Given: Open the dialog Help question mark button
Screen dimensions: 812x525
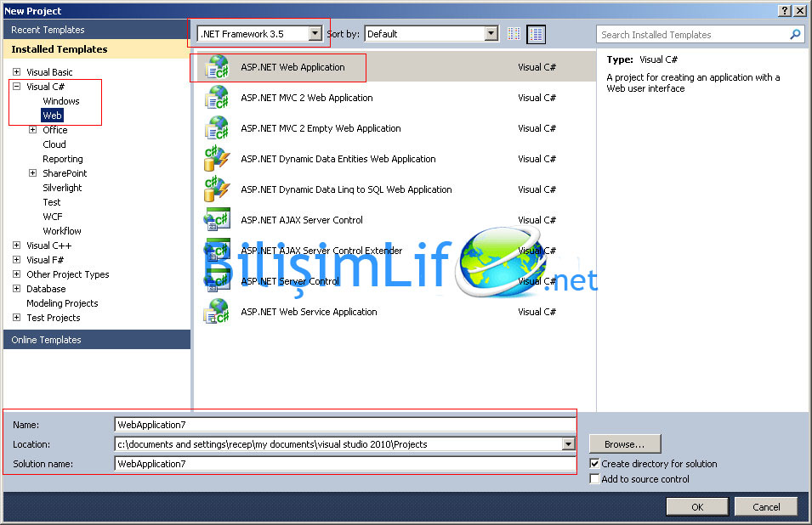Looking at the screenshot, I should click(785, 11).
